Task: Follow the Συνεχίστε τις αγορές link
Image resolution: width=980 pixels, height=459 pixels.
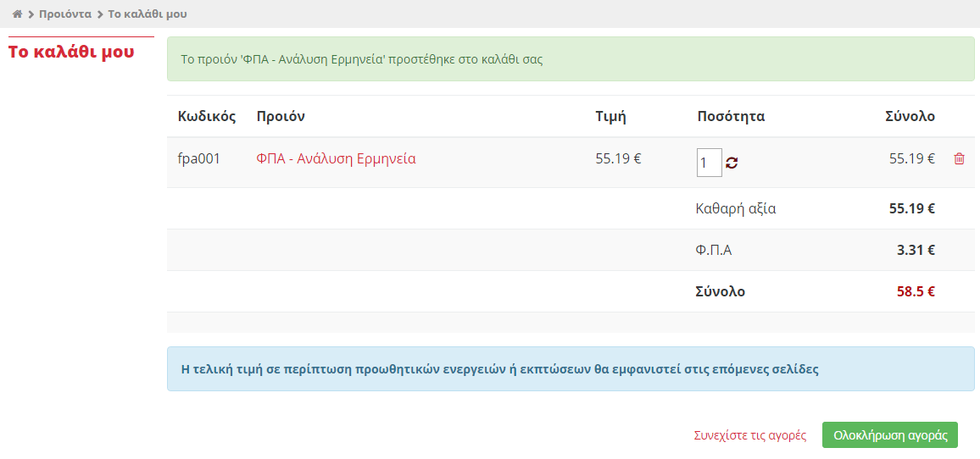Action: (x=749, y=435)
